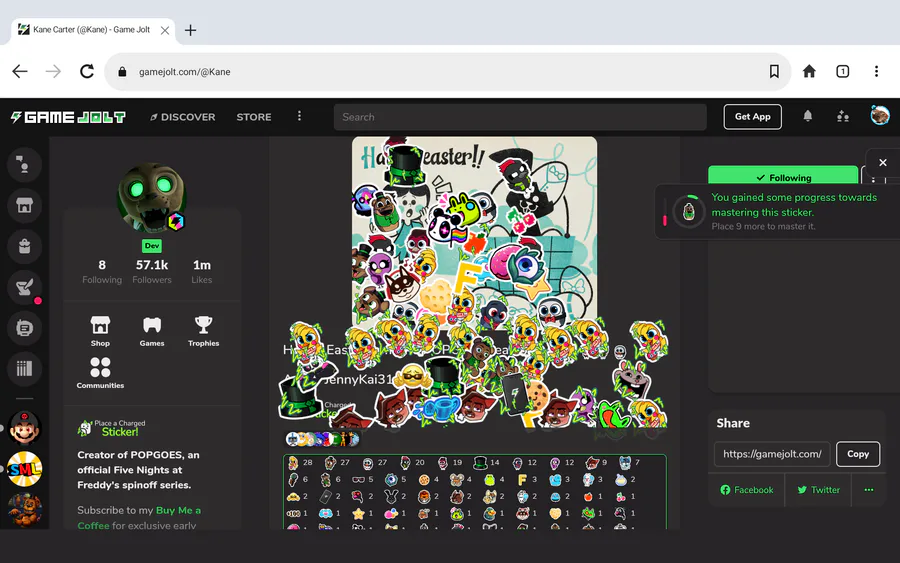Open the tab switcher

pos(842,71)
